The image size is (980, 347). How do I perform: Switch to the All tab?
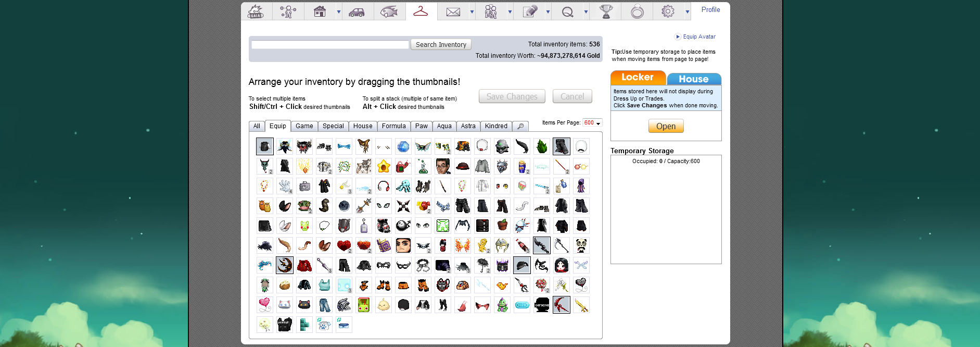(257, 126)
